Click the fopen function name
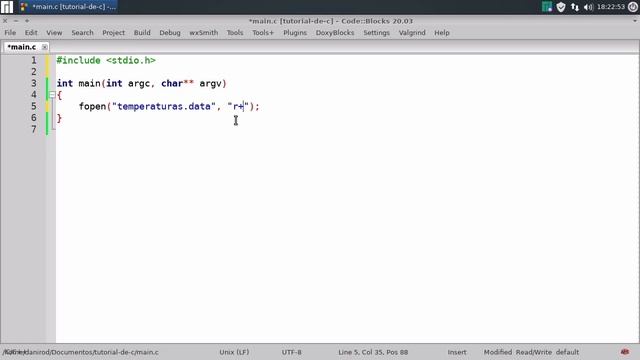The image size is (640, 360). click(x=92, y=107)
